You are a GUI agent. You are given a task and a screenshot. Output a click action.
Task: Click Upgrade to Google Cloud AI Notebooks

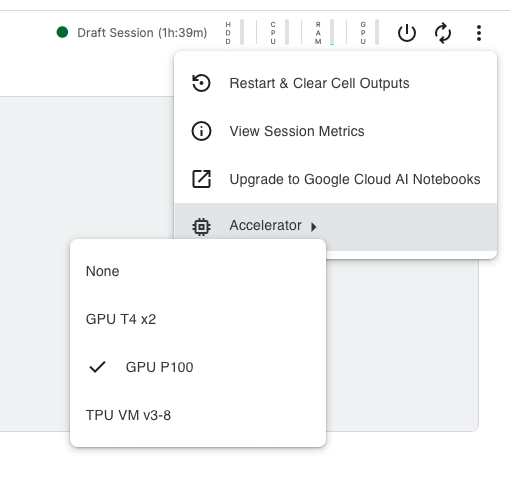[336, 179]
